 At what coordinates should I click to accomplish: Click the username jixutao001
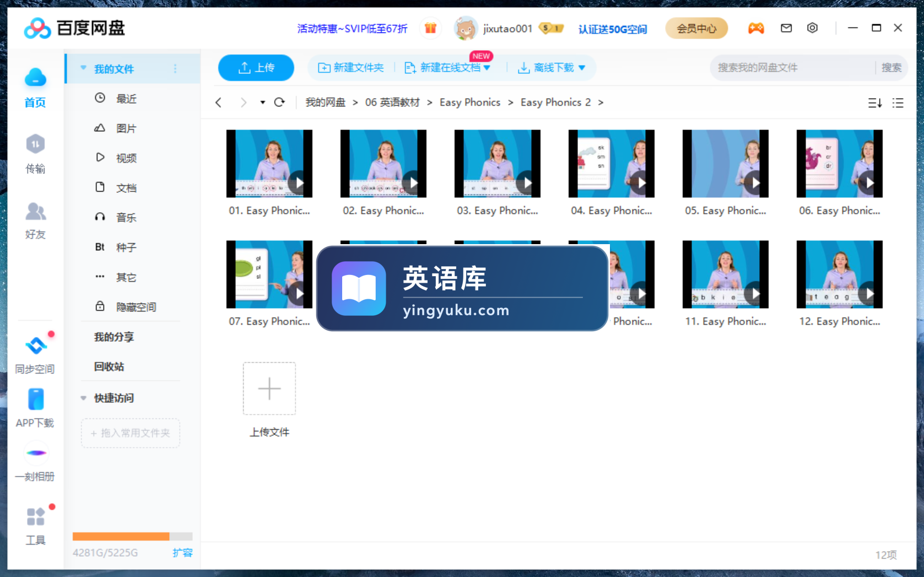click(507, 29)
